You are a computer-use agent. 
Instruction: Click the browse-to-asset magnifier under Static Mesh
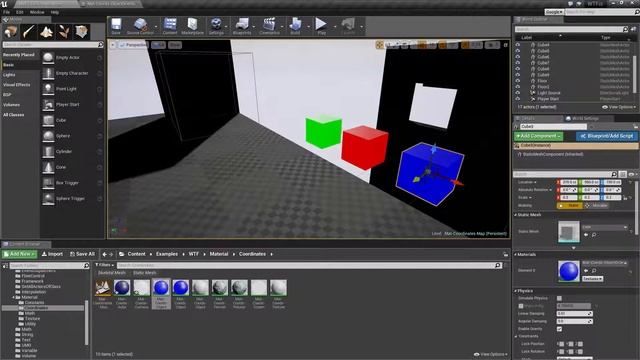[x=594, y=235]
